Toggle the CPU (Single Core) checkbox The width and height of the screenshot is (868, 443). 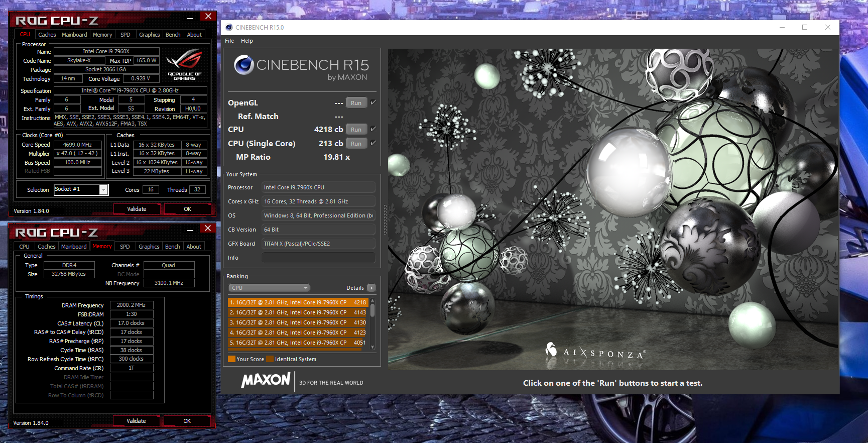click(x=373, y=143)
